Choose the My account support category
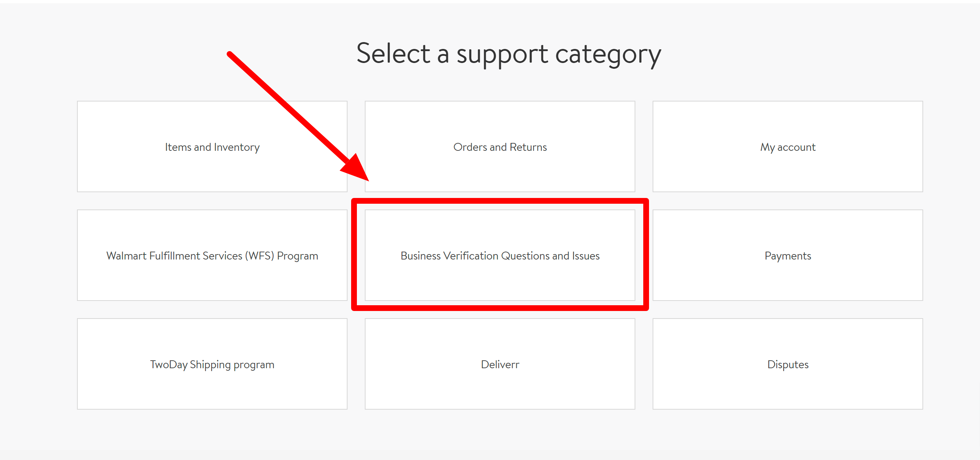The height and width of the screenshot is (460, 980). [x=788, y=146]
